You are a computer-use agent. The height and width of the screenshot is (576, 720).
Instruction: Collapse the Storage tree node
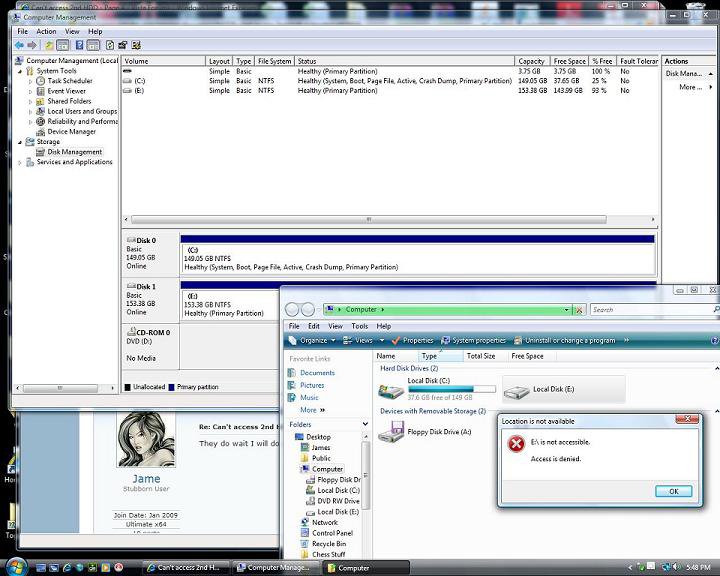(20, 142)
